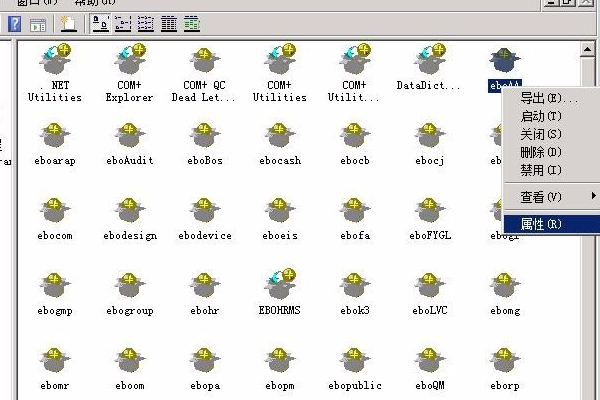This screenshot has height=400, width=600.
Task: Click the Help question mark toolbar icon
Action: 14,22
